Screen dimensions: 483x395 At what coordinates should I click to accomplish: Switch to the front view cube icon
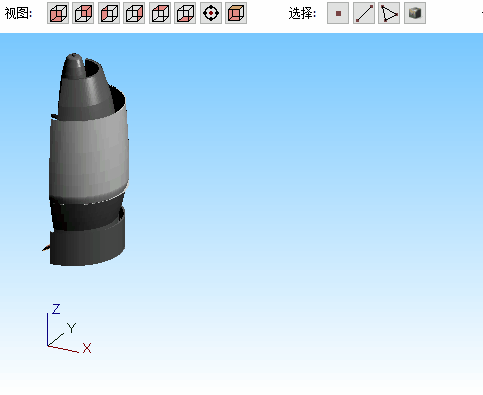(58, 13)
